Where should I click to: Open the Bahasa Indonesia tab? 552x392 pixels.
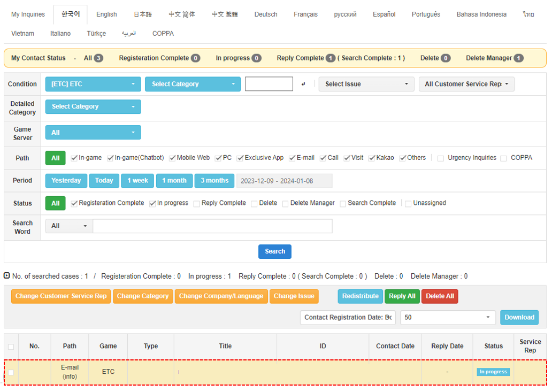click(x=481, y=14)
